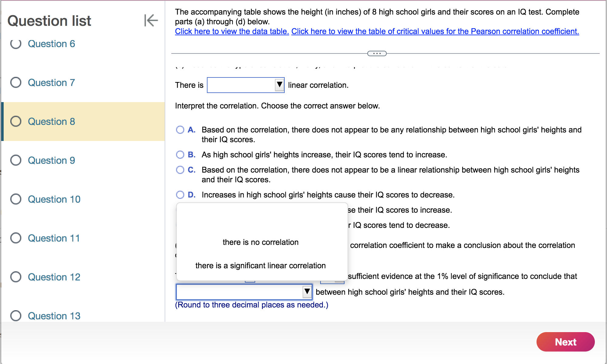Switch to Question 6
This screenshot has width=607, height=364.
(x=51, y=44)
